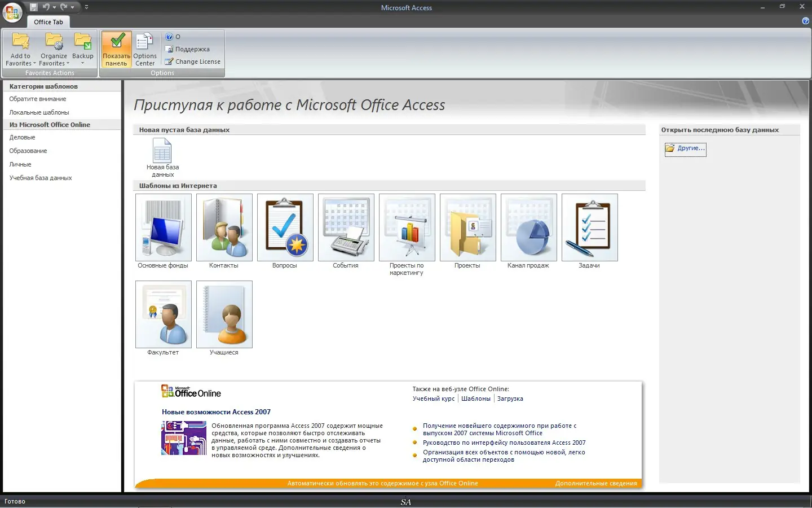Open the Options Center
Viewport: 812px width, 508px height.
[x=145, y=49]
